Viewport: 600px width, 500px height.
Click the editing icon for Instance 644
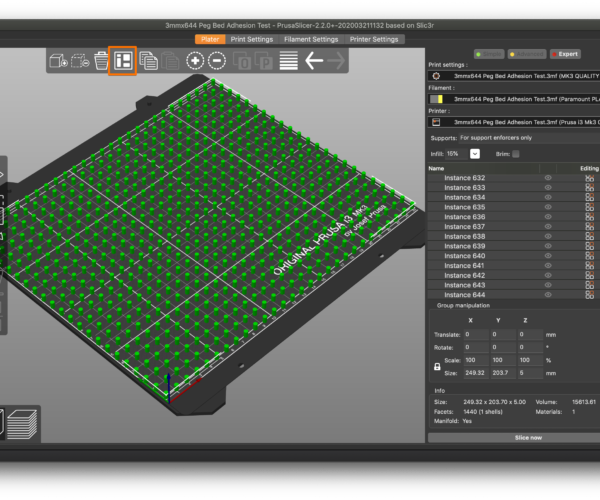[589, 295]
